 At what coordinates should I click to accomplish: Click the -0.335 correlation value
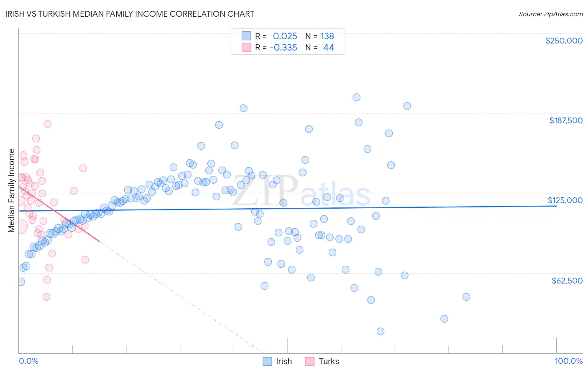pyautogui.click(x=284, y=47)
